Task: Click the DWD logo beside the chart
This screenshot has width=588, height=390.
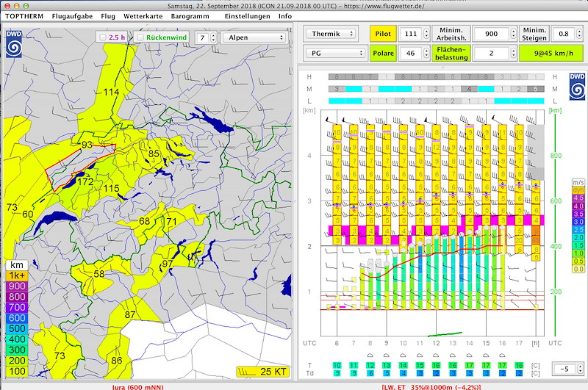Action: point(578,87)
